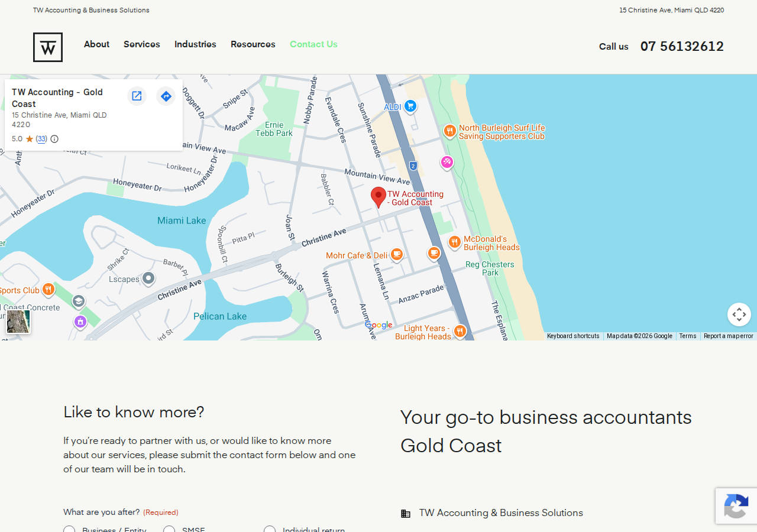757x532 pixels.
Task: Select the red TW Accounting location marker
Action: point(378,197)
